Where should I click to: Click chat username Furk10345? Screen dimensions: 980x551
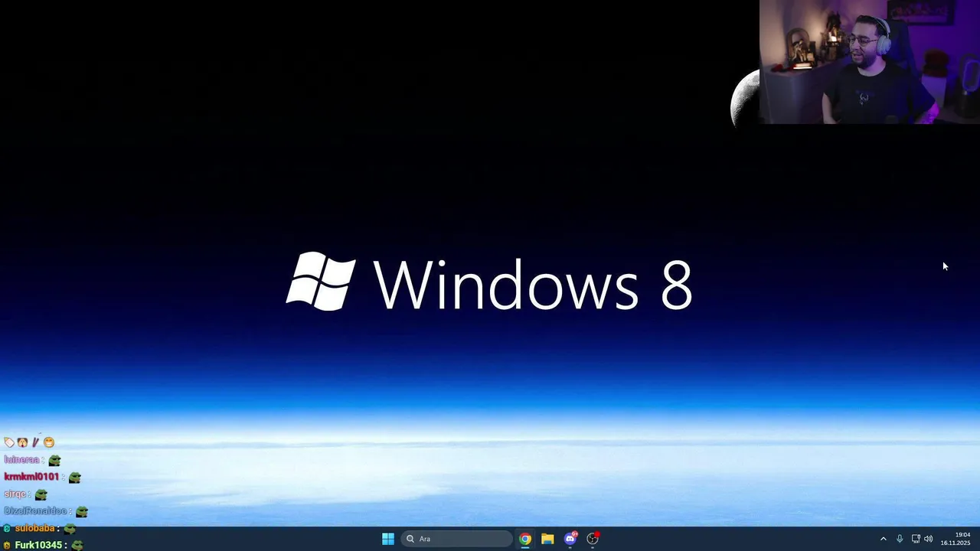coord(38,545)
